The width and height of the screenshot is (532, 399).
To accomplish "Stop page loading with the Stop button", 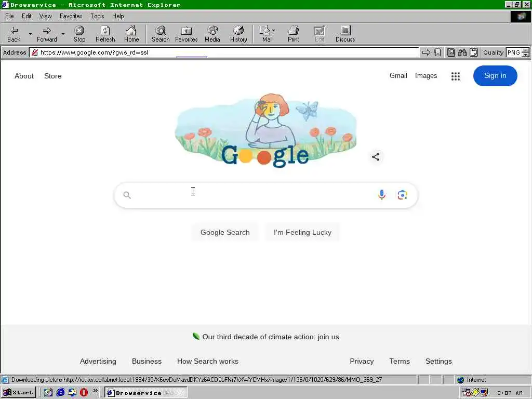I will 79,34.
